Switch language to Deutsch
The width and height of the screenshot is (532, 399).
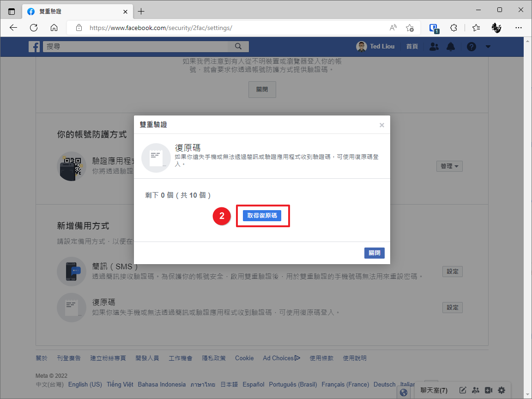[x=384, y=384]
